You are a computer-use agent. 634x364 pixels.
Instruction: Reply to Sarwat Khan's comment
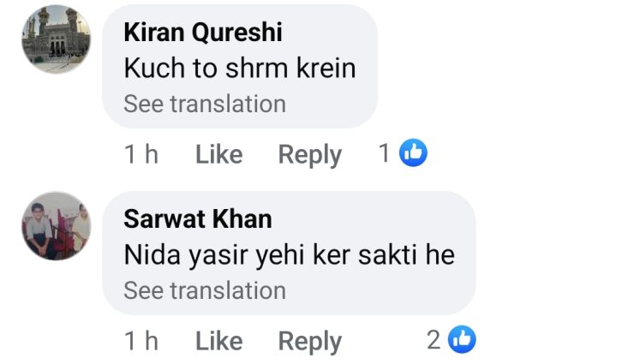(310, 341)
